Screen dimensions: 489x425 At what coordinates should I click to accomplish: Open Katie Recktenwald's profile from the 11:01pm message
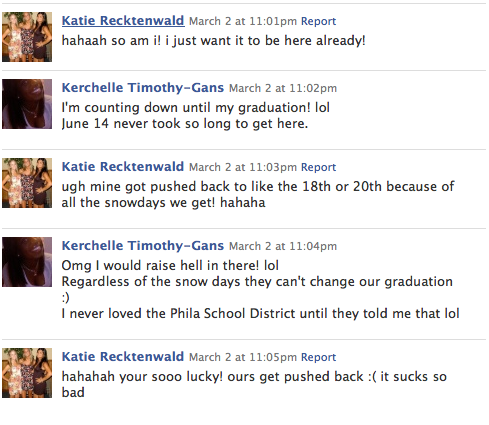tap(123, 21)
